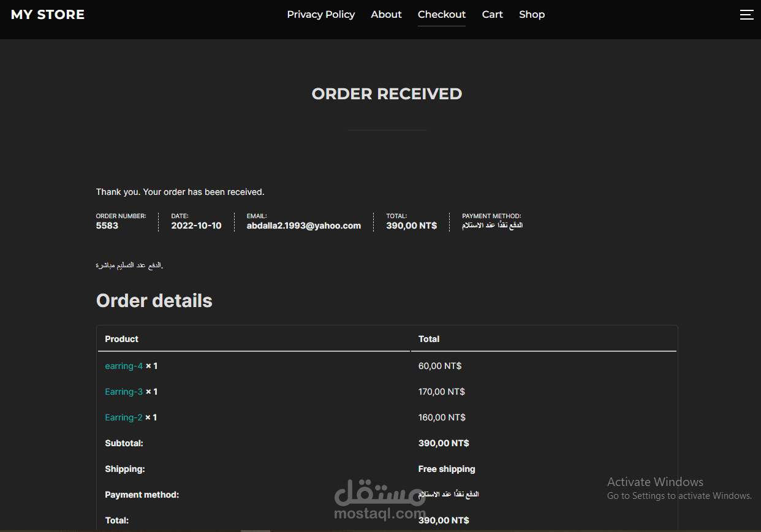Screen dimensions: 761x532
Task: Click the Order details heading
Action: [154, 301]
